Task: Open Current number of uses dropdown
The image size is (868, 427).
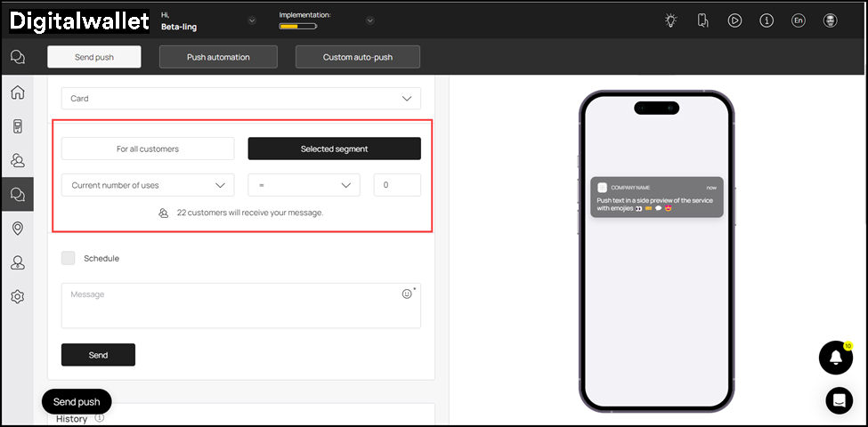Action: [x=148, y=185]
